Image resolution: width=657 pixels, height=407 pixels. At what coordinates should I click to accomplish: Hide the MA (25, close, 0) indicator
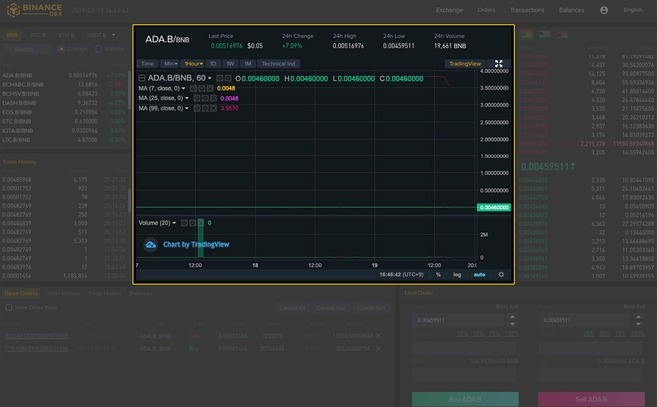(x=197, y=98)
